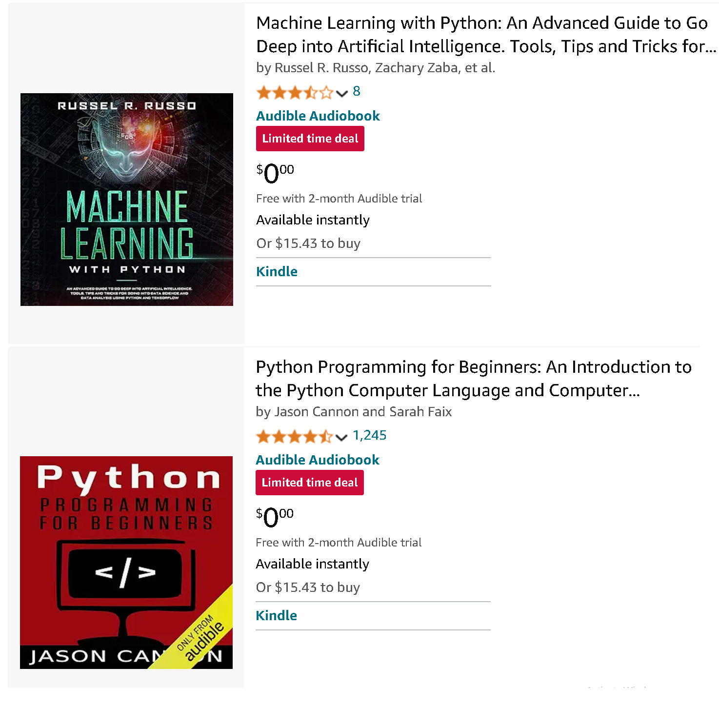Click the star rating below Jason Cannon's name
719x728 pixels.
coord(293,437)
